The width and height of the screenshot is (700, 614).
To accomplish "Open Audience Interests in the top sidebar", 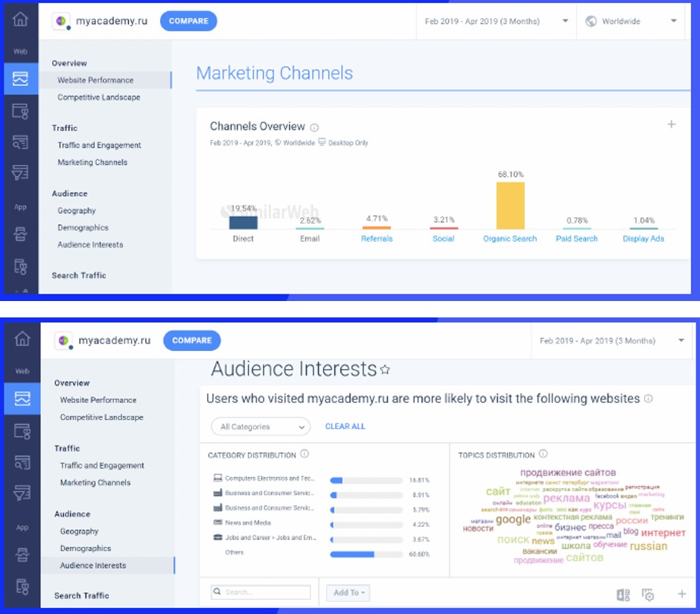I will (90, 244).
